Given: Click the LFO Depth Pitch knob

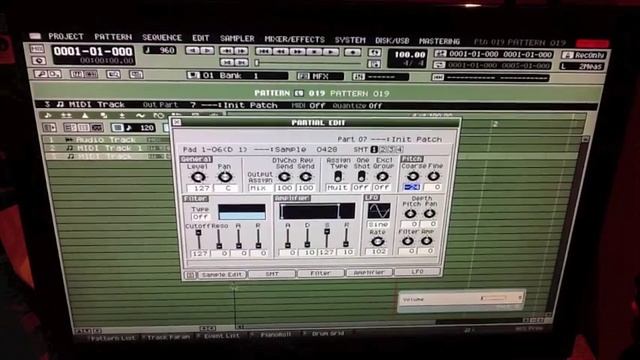Looking at the screenshot, I should pos(410,213).
